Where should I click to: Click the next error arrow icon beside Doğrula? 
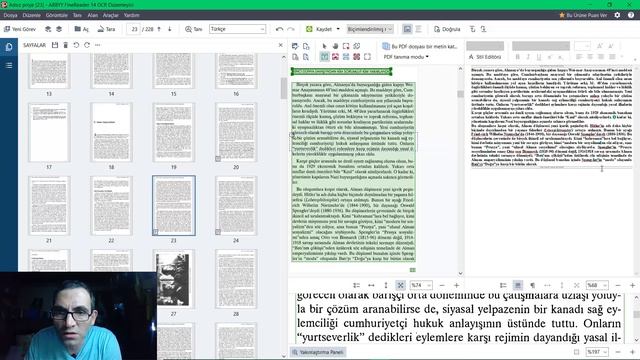(x=483, y=29)
